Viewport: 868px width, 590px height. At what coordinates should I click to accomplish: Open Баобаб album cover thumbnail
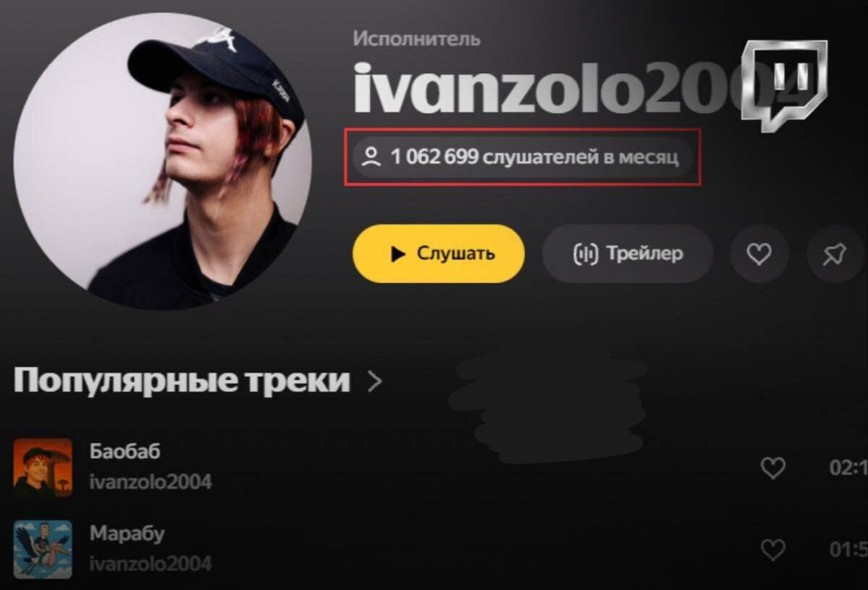pos(43,468)
